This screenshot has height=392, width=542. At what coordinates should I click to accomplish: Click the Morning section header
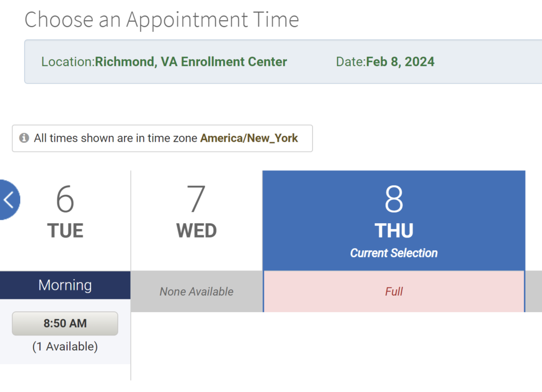[65, 285]
